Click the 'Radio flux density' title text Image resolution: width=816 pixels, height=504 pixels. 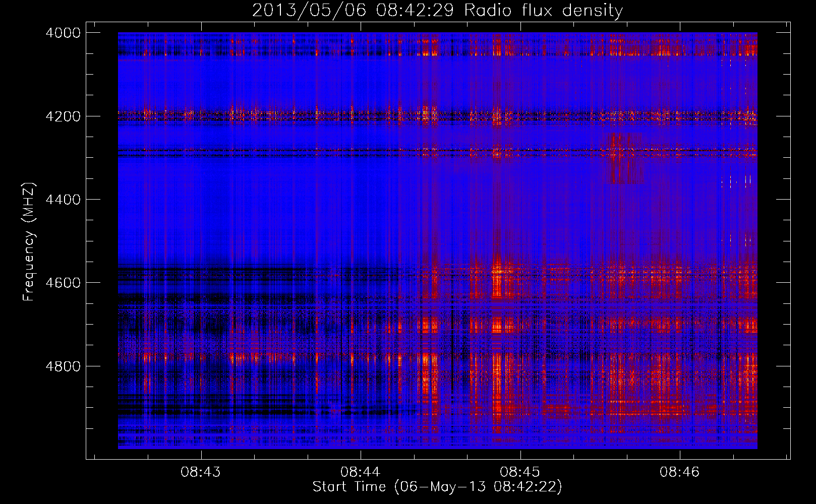543,11
